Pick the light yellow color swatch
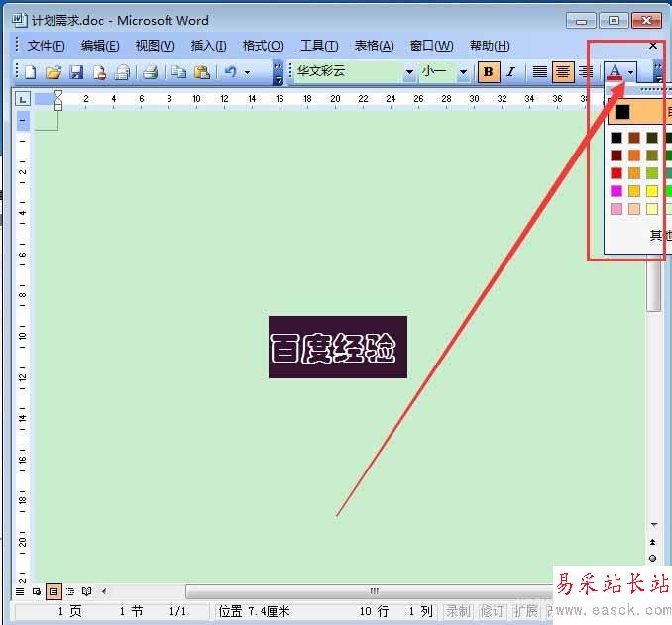672x625 pixels. [652, 209]
